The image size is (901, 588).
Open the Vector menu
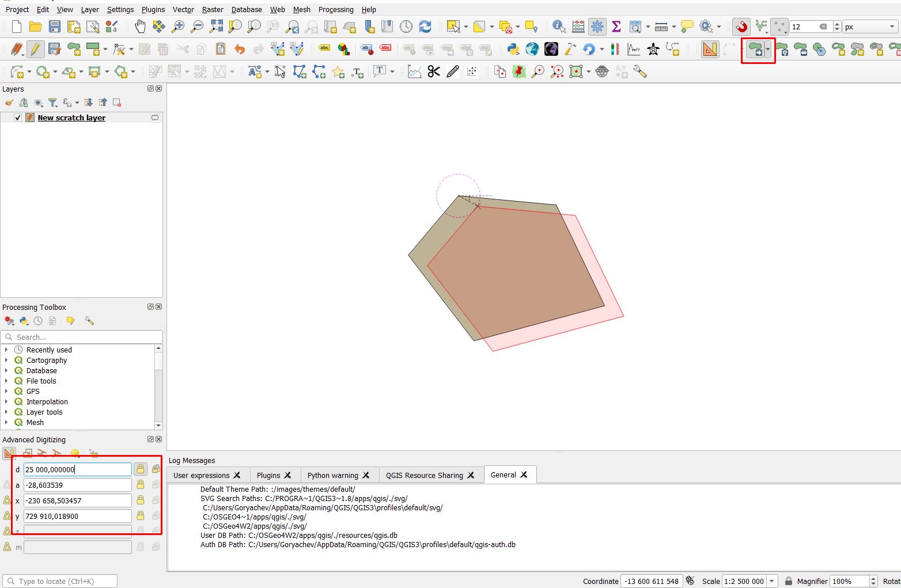click(x=183, y=9)
